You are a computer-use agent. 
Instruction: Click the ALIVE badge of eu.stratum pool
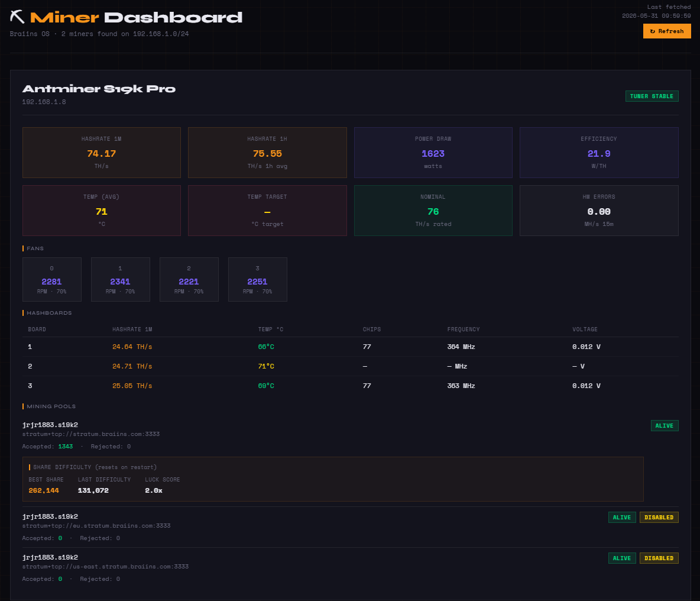622,518
